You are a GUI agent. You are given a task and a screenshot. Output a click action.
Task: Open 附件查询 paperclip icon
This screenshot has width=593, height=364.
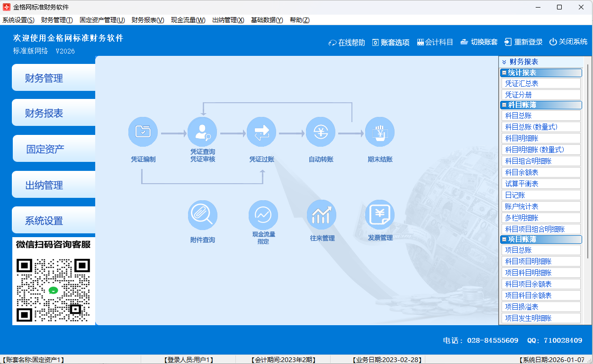point(203,215)
